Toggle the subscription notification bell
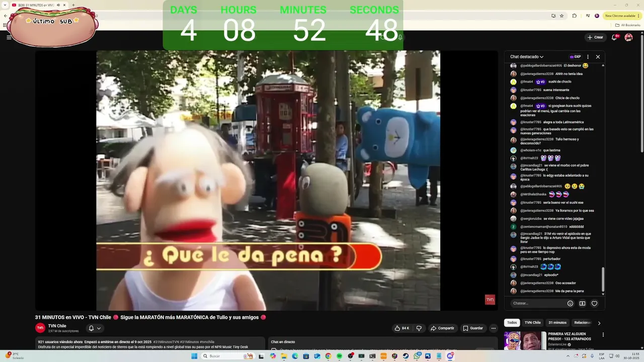 click(91, 328)
